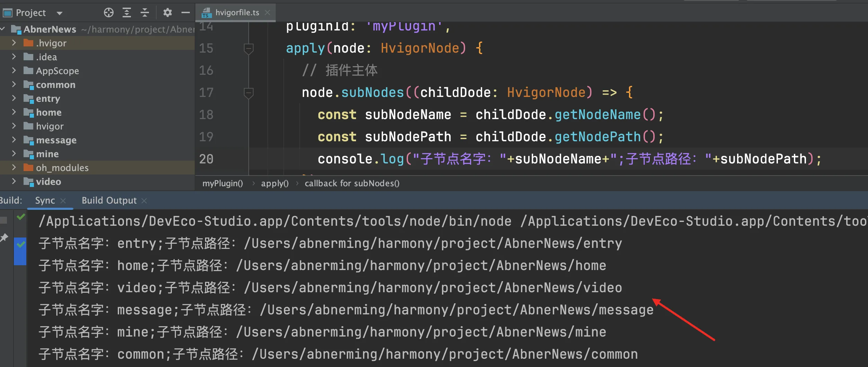Hide the Project panel with minus icon
The width and height of the screenshot is (868, 367).
coord(186,13)
